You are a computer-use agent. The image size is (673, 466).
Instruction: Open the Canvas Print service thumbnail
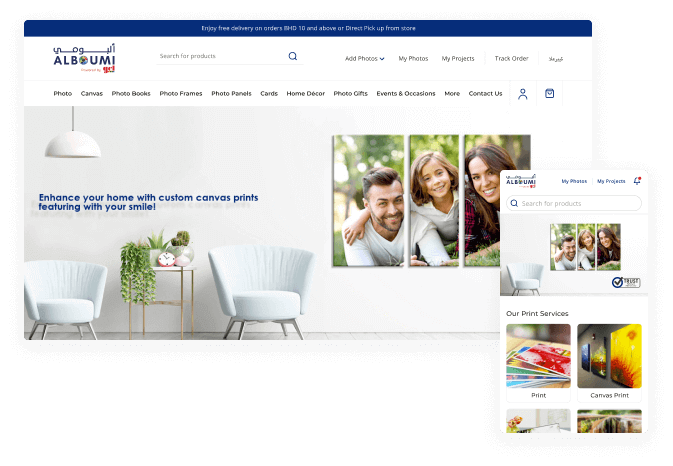point(609,356)
